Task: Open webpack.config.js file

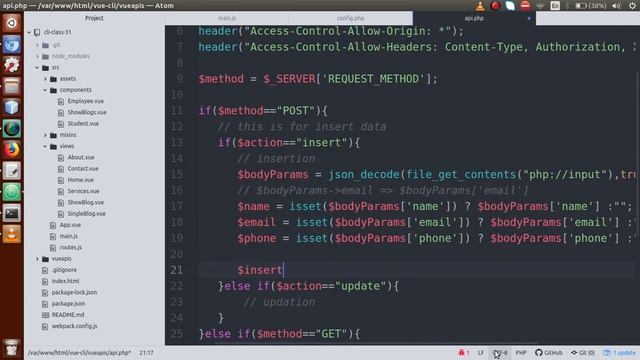Action: pyautogui.click(x=74, y=327)
